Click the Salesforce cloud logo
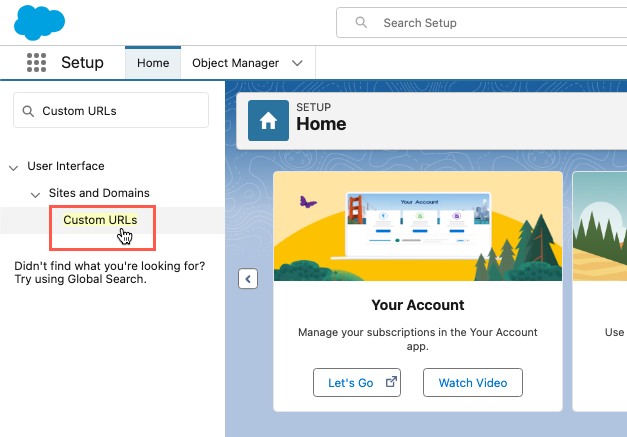The image size is (627, 437). [x=40, y=21]
